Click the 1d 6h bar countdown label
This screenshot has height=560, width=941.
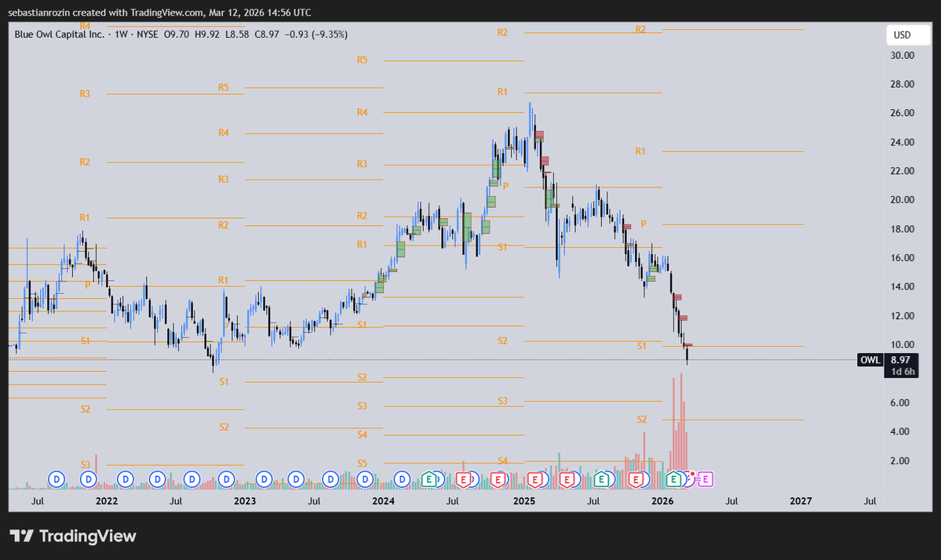point(903,372)
